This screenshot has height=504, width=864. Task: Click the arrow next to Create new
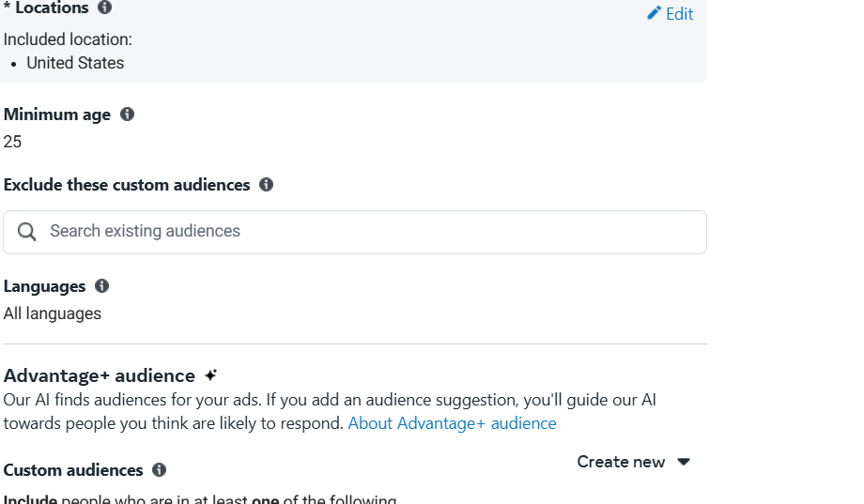tap(684, 462)
